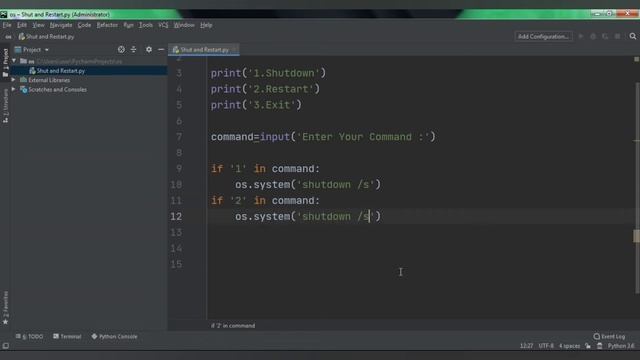Click in empty editor line 14

pyautogui.click(x=420, y=248)
